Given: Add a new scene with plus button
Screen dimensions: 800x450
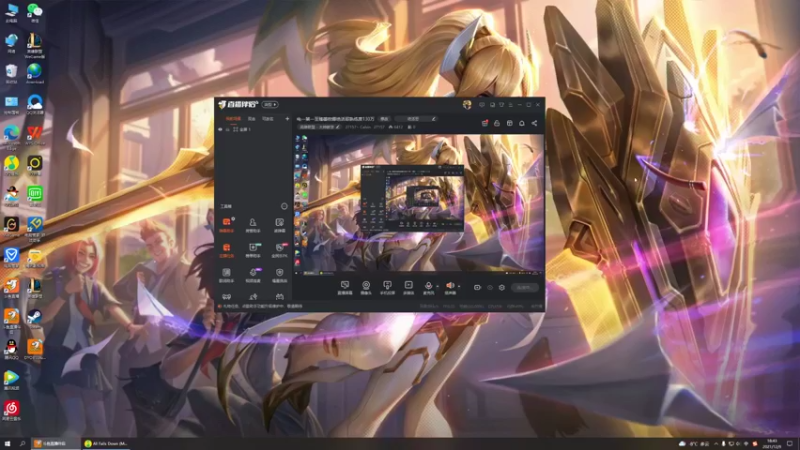Looking at the screenshot, I should pos(287,118).
